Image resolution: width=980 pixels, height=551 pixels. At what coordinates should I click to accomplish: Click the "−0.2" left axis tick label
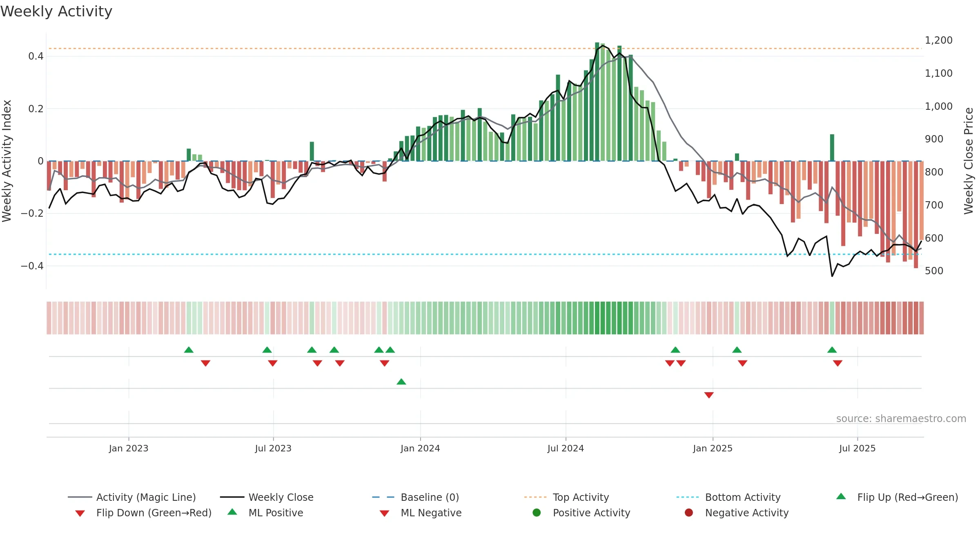tap(32, 213)
